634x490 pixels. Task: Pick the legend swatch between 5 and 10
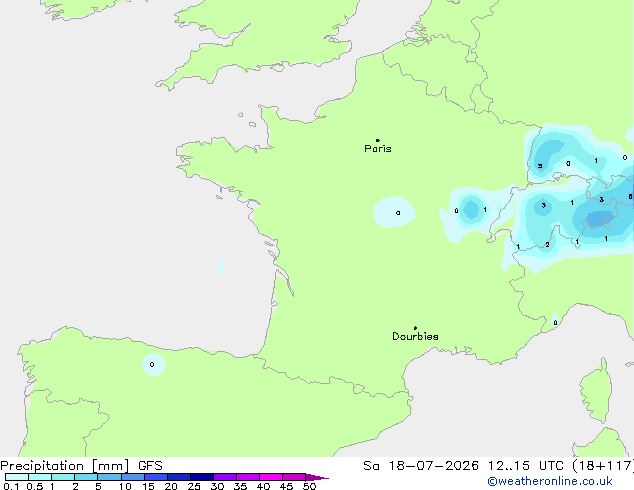[109, 477]
